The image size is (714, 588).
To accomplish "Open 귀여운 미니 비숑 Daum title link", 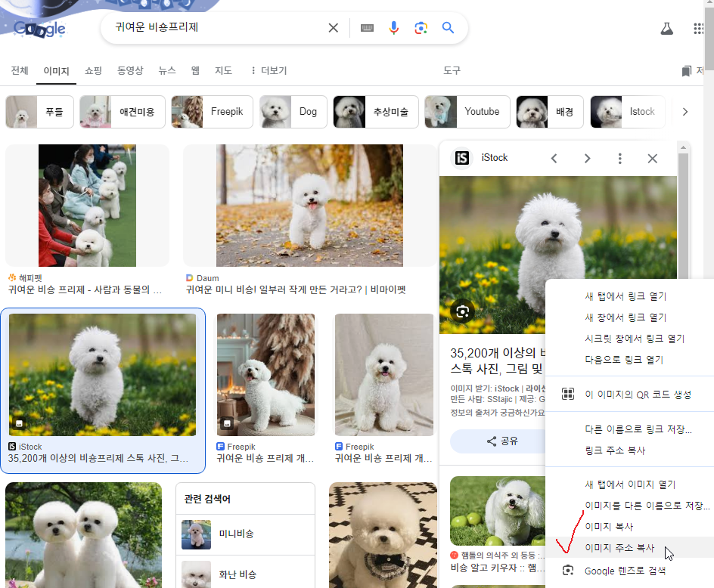I will [296, 290].
